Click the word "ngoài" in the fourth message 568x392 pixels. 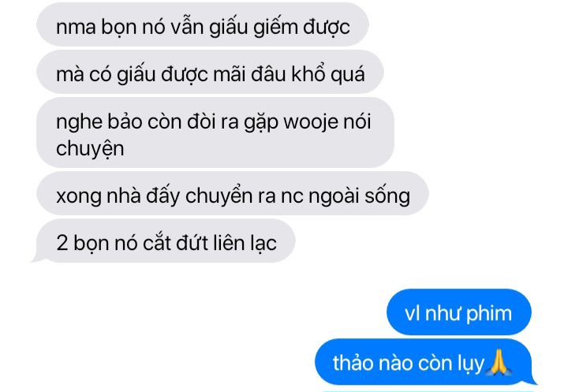pyautogui.click(x=333, y=196)
